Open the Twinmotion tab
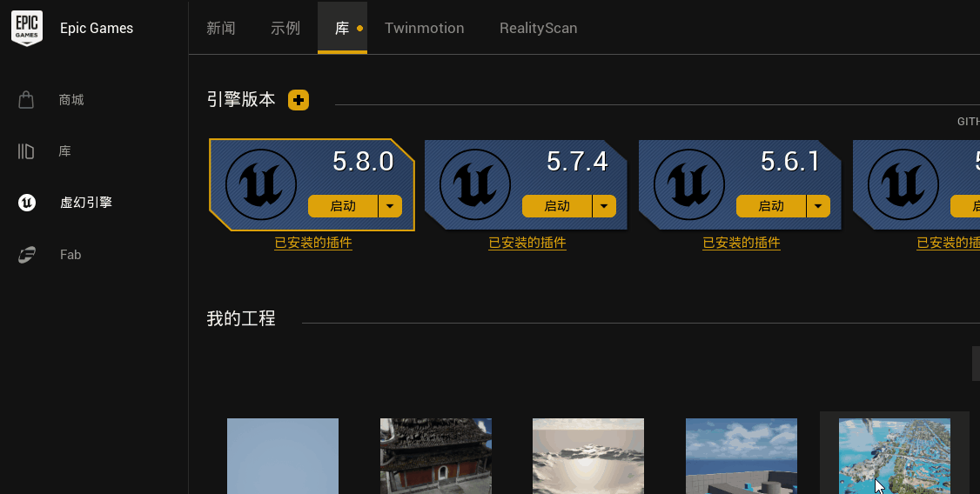Image resolution: width=980 pixels, height=494 pixels. [x=425, y=28]
